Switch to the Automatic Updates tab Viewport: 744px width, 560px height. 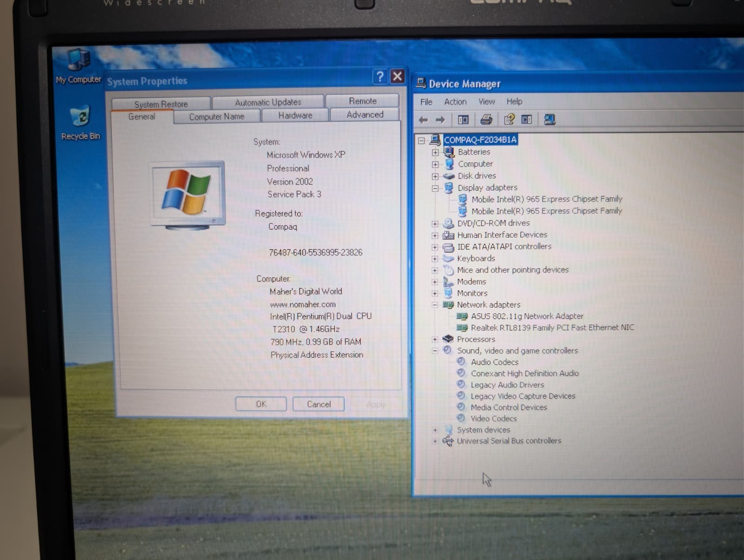pos(268,102)
